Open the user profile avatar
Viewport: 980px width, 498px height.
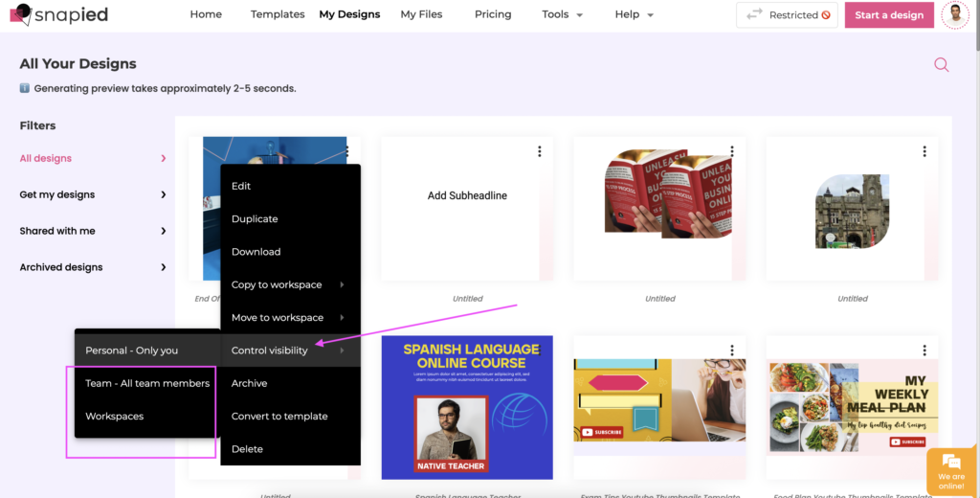tap(955, 15)
